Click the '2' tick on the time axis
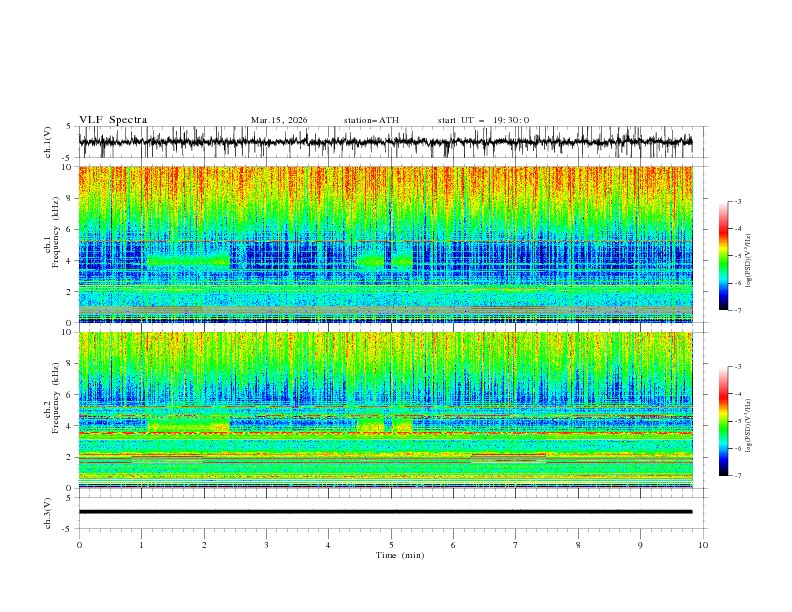This screenshot has height=612, width=792. coord(204,545)
